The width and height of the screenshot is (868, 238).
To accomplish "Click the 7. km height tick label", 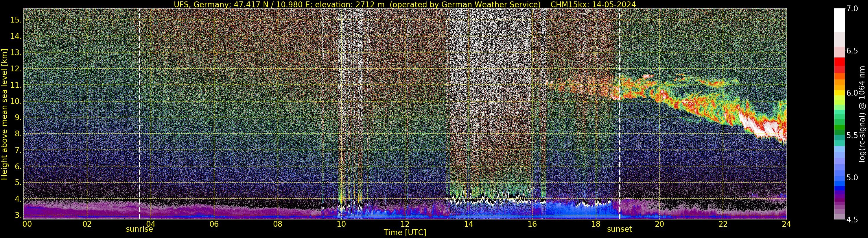I will pyautogui.click(x=18, y=150).
